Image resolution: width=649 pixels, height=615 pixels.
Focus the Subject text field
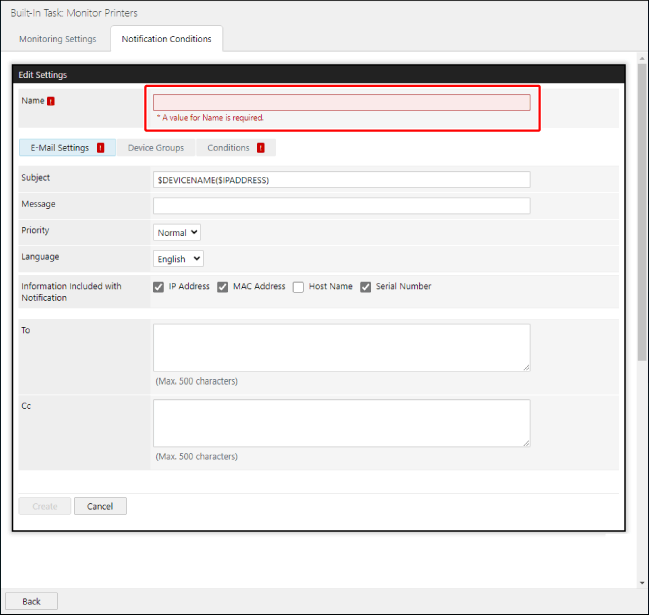pos(341,180)
